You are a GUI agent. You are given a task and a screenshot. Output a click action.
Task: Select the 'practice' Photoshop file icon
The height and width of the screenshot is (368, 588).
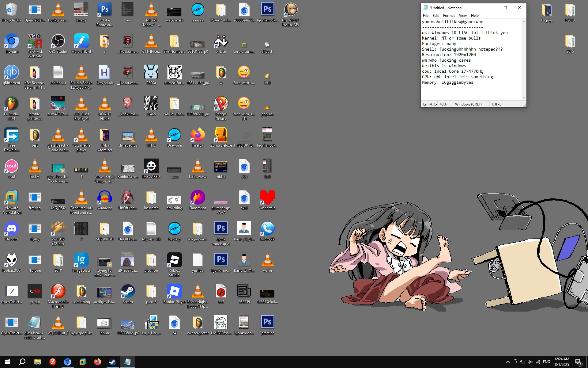click(x=267, y=325)
